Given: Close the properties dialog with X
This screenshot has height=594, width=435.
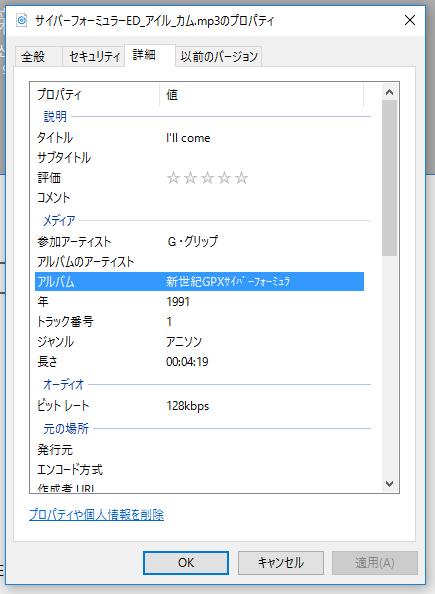Looking at the screenshot, I should 410,20.
